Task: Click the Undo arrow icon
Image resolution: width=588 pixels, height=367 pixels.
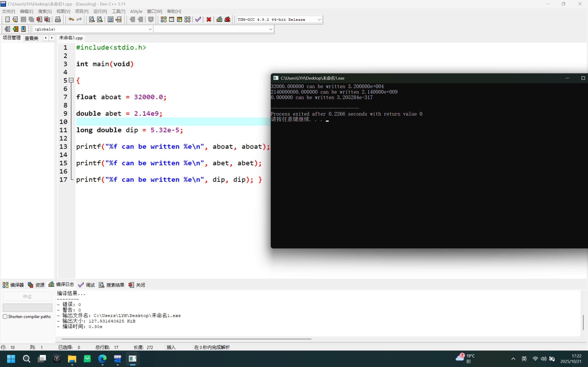Action: pos(71,19)
